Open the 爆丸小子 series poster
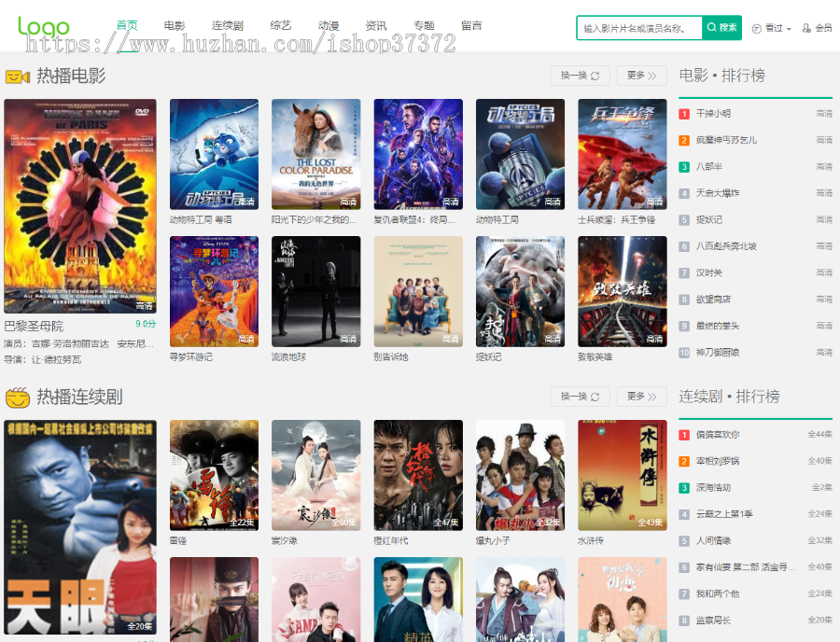 [520, 476]
